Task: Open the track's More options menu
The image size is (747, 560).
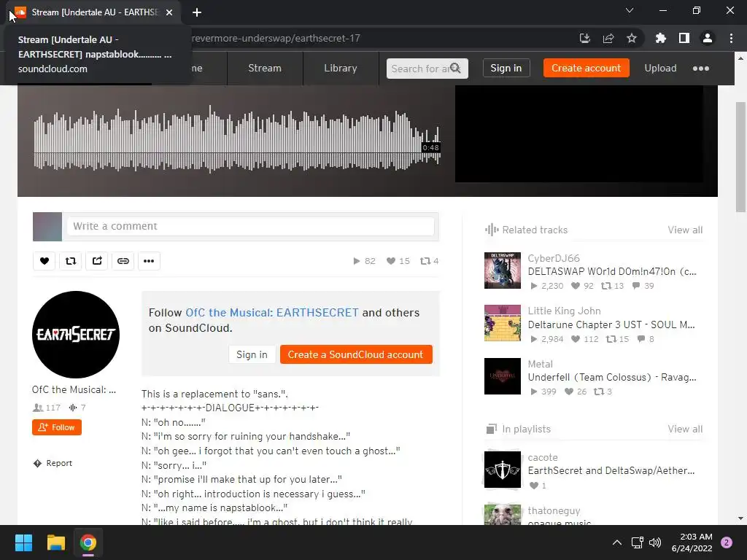Action: 149,261
